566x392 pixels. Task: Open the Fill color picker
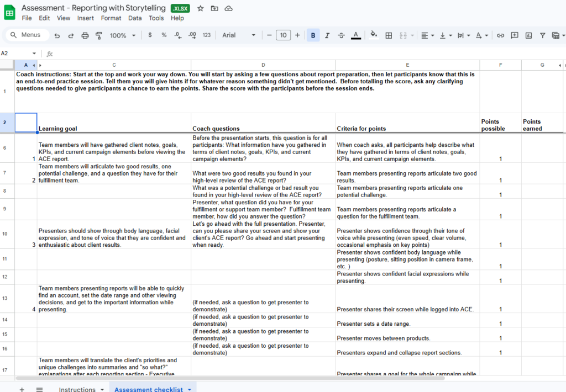(374, 35)
